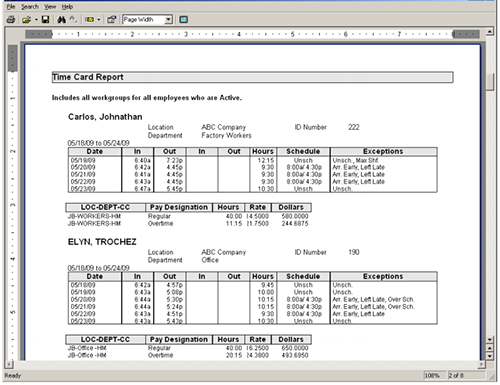The image size is (500, 385).
Task: Click the next page button below the vertical scrollbar
Action: [490, 356]
